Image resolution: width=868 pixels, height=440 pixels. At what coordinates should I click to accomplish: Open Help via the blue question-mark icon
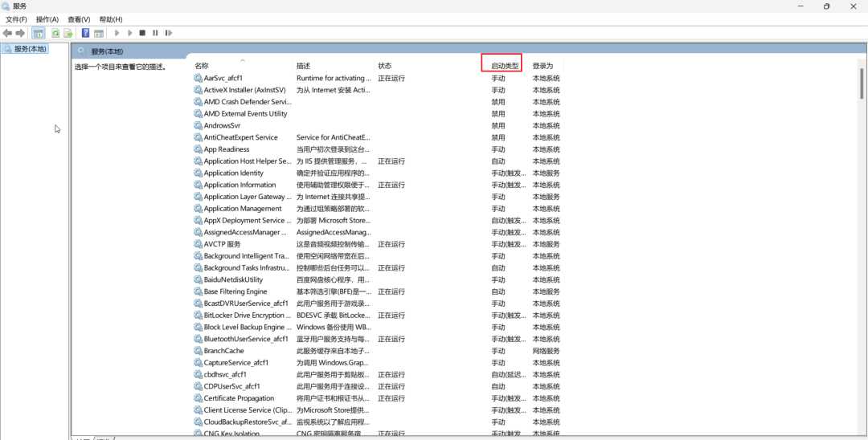pos(85,33)
